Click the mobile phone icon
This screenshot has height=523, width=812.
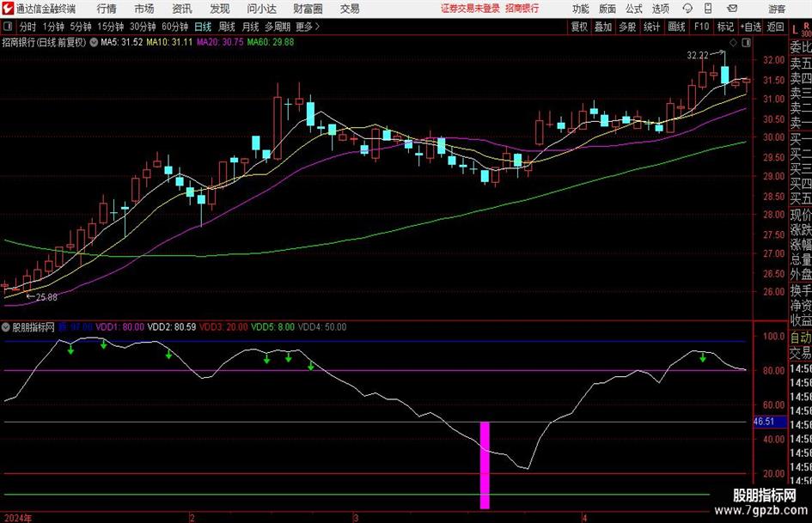(x=708, y=9)
